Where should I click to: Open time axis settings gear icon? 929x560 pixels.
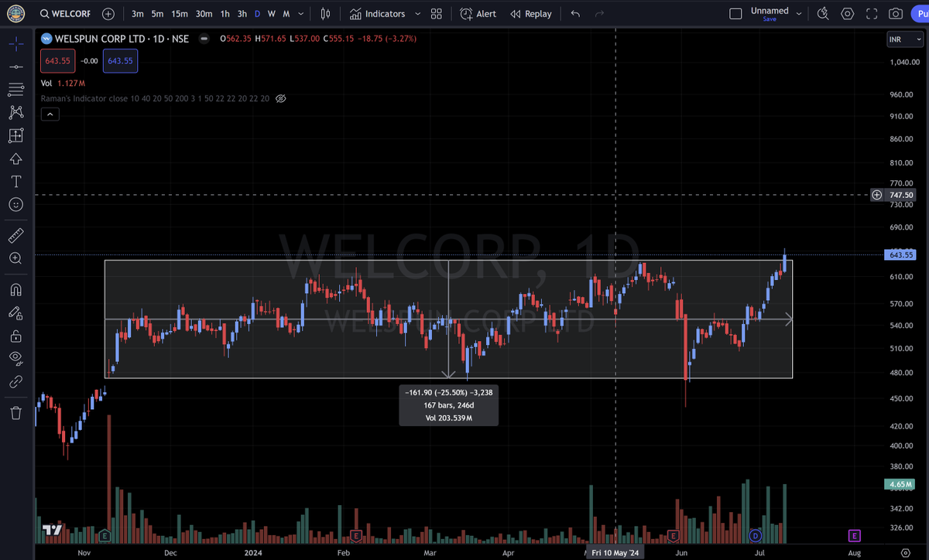(906, 553)
